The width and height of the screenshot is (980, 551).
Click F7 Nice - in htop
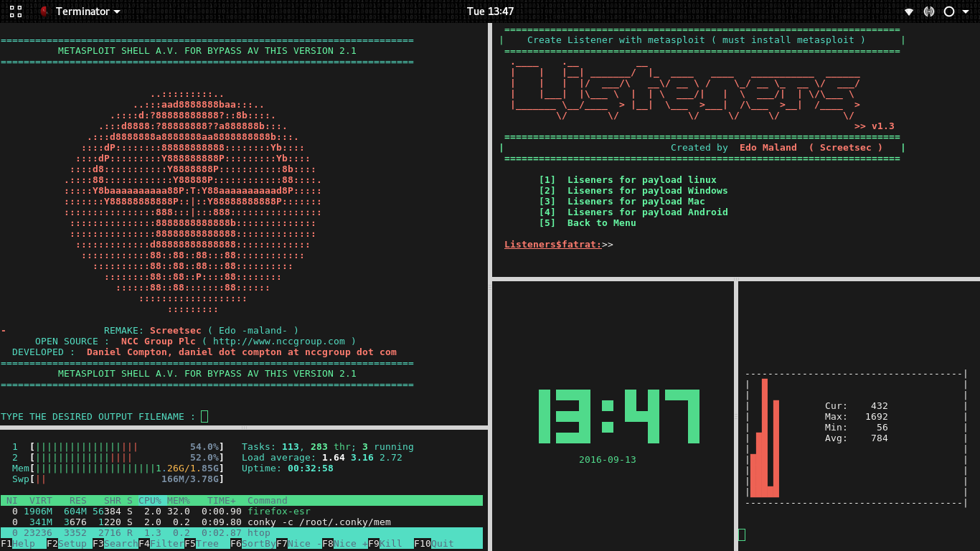point(299,544)
